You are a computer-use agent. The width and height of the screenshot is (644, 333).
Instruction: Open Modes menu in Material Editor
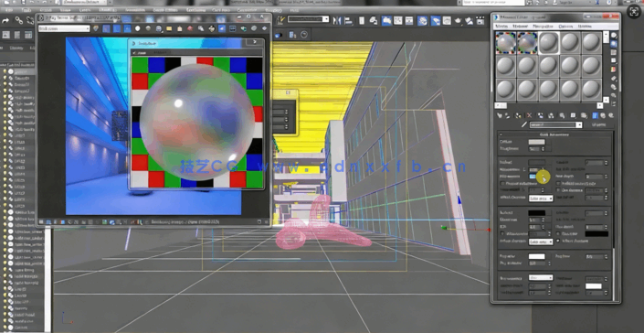(x=502, y=27)
